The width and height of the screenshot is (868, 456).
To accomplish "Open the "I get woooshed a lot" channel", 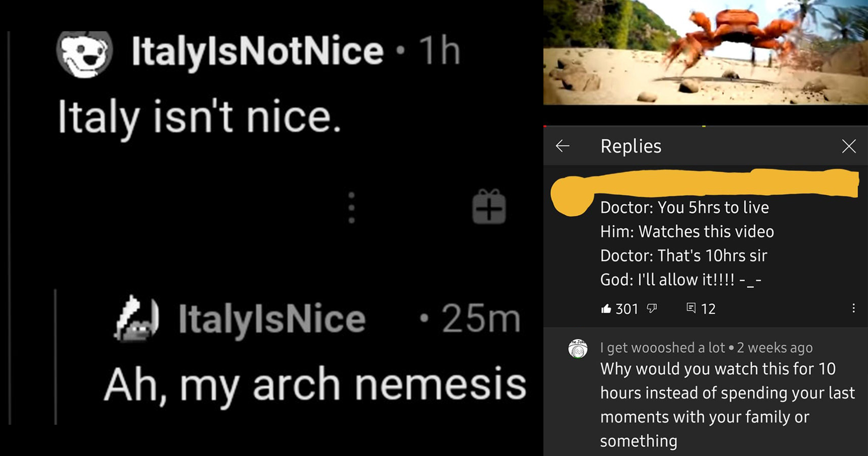I will [662, 347].
